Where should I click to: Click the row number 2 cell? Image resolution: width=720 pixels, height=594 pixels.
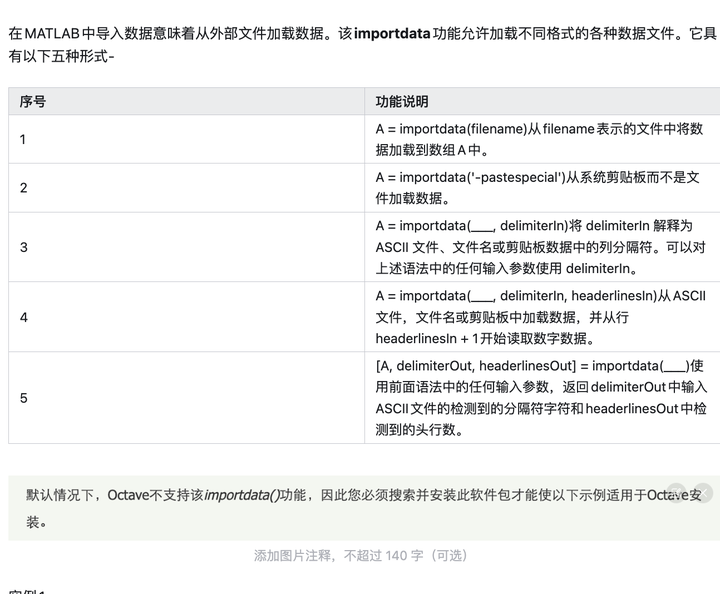(x=186, y=188)
